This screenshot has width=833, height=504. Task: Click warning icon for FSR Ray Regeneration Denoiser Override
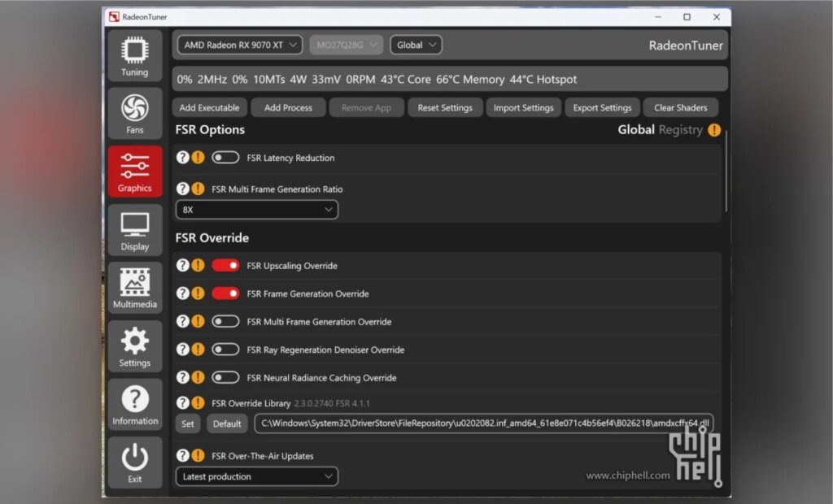pyautogui.click(x=198, y=350)
